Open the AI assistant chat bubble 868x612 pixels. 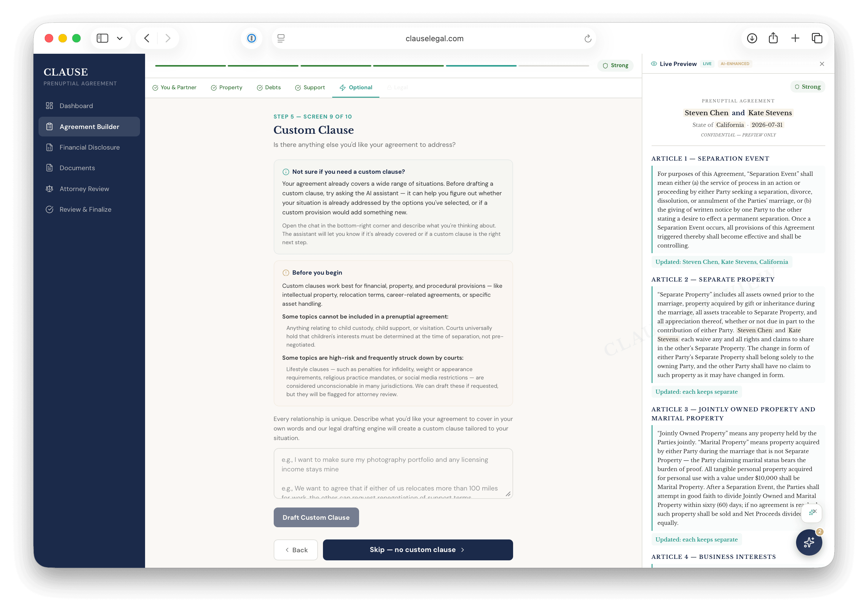click(x=809, y=542)
